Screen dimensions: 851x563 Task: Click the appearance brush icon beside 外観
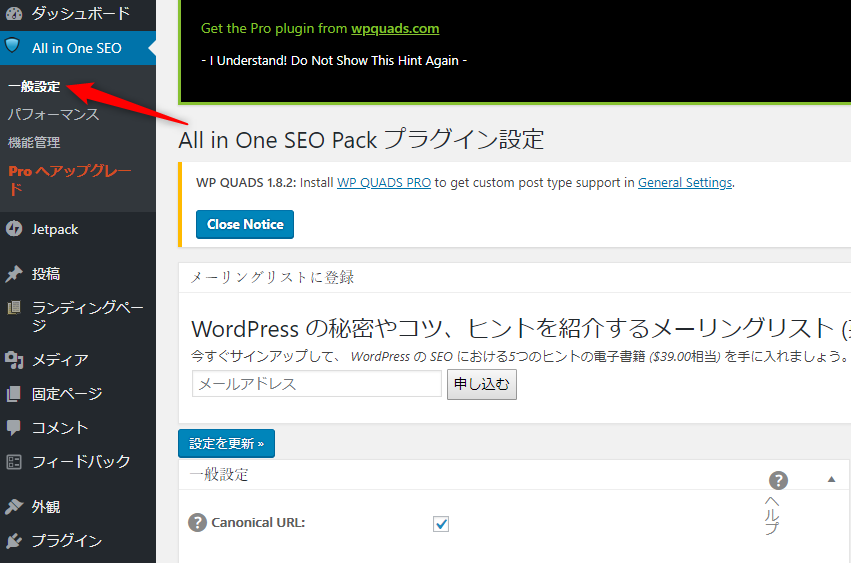click(14, 507)
